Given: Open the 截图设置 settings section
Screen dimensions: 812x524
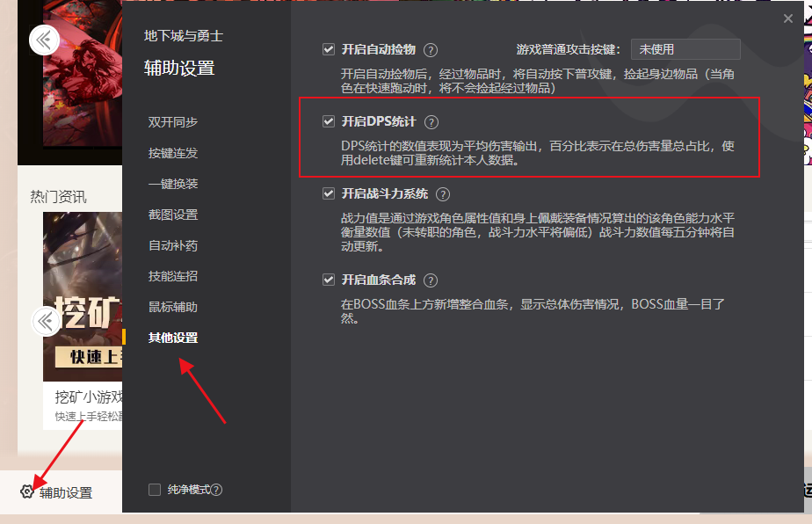Looking at the screenshot, I should click(x=173, y=215).
